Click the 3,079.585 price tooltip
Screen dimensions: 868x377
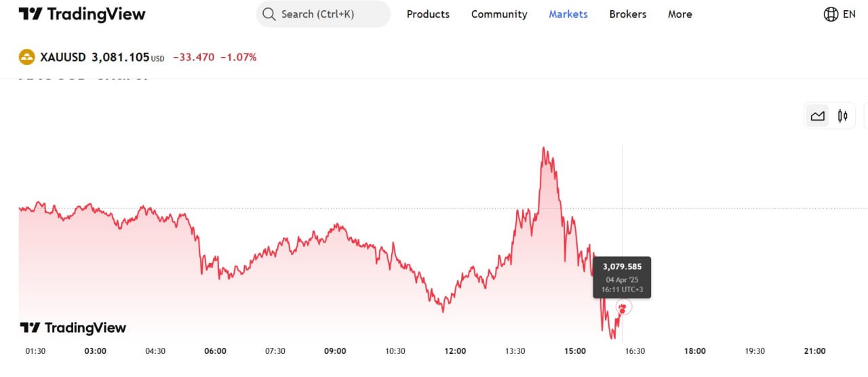pos(622,277)
